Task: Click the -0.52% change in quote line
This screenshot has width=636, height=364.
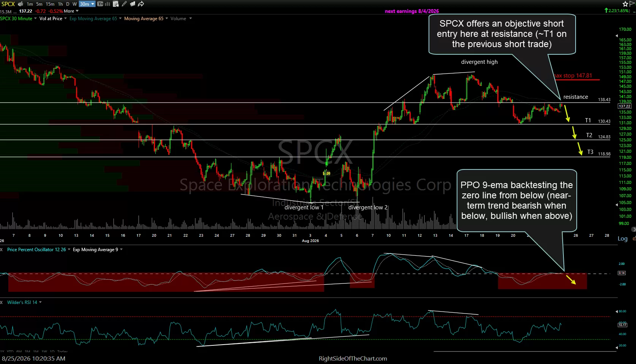Action: [x=55, y=11]
